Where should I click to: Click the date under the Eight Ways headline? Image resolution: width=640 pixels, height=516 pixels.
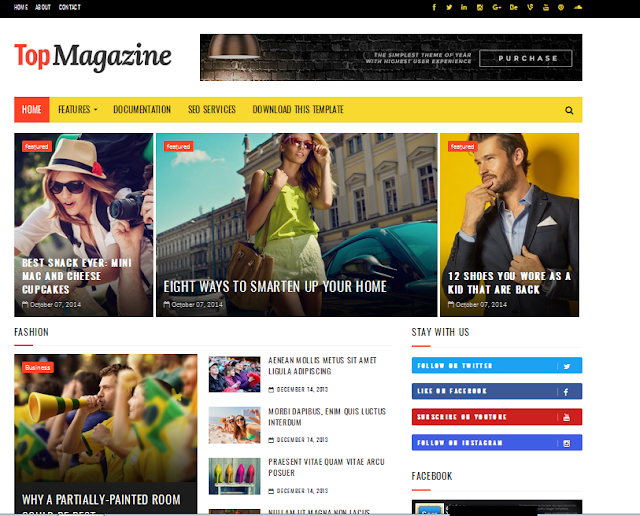pyautogui.click(x=193, y=305)
